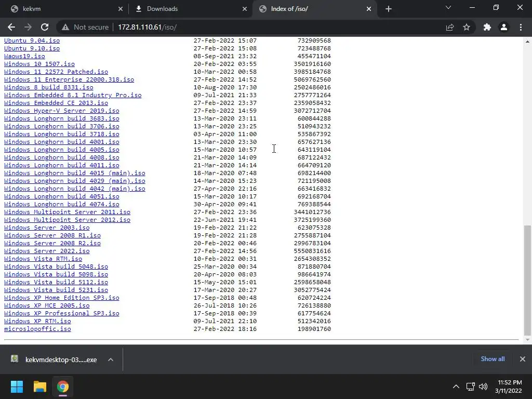Open File Explorer from the taskbar

coord(39,387)
